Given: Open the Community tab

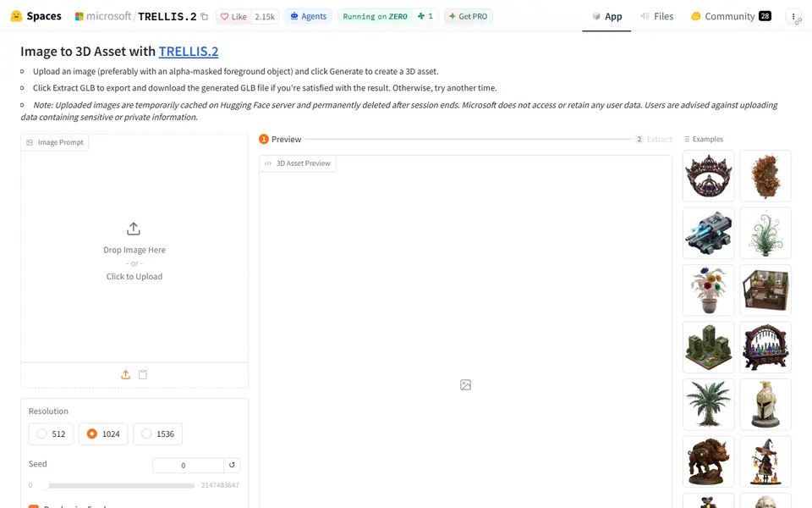Looking at the screenshot, I should 731,16.
